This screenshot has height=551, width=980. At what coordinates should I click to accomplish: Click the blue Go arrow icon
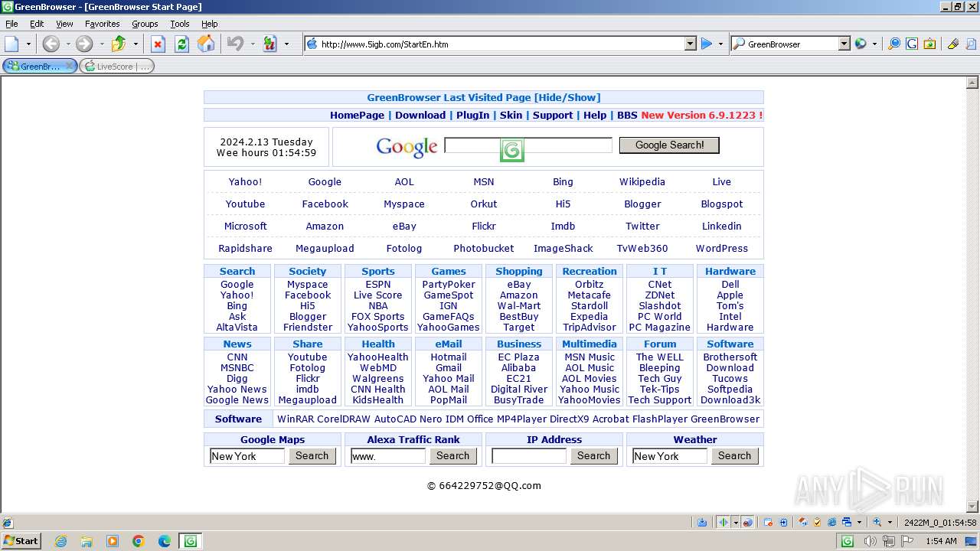pyautogui.click(x=707, y=44)
